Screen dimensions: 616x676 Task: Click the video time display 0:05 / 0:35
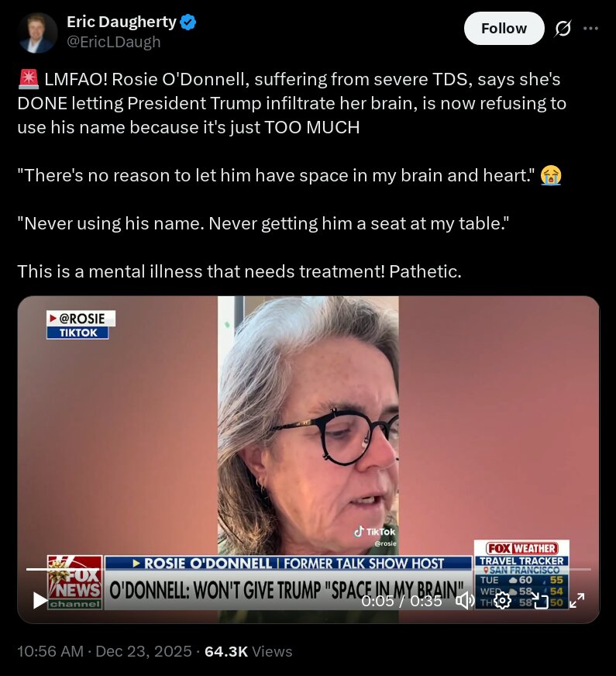[401, 601]
